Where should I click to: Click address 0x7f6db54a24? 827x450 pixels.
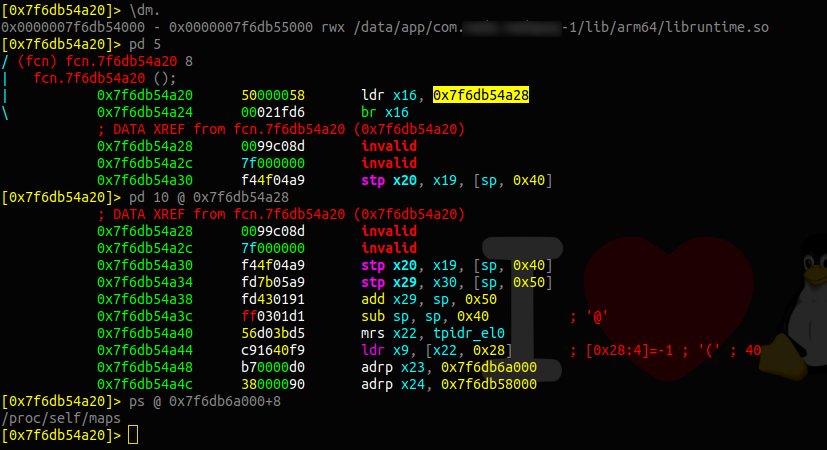(x=145, y=112)
